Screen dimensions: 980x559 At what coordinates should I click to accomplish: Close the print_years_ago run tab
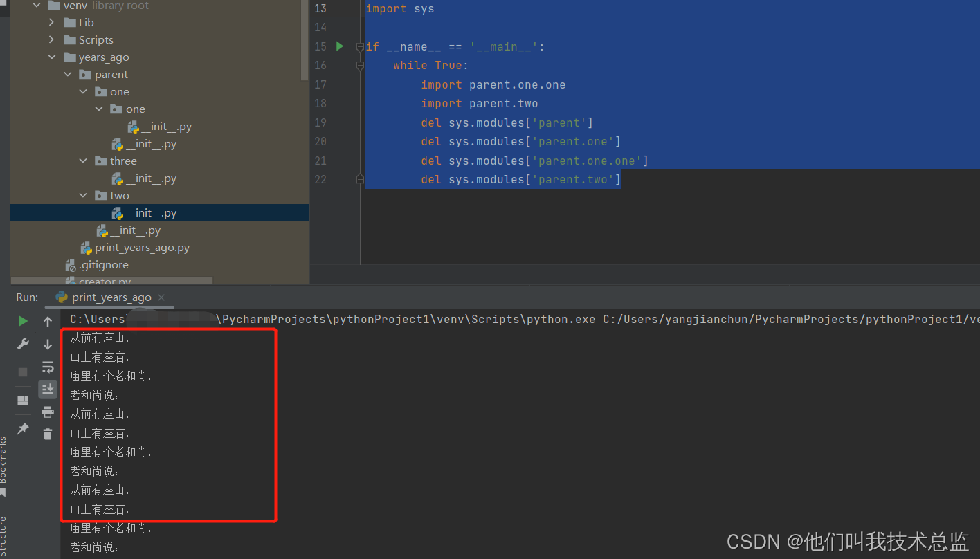(161, 297)
